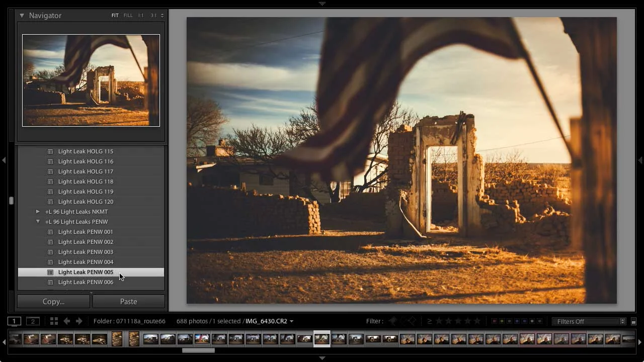Click the Folder : 071118a_route66 source text
This screenshot has width=644, height=362.
coord(129,321)
